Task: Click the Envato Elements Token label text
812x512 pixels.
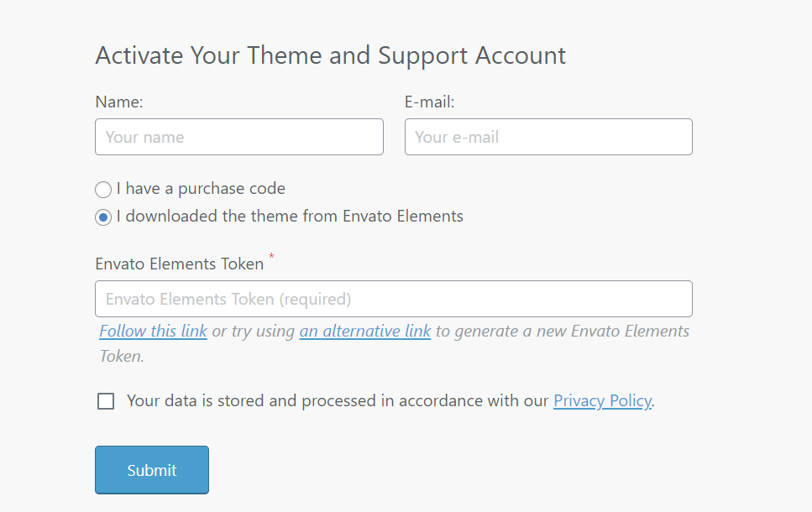Action: [x=180, y=264]
